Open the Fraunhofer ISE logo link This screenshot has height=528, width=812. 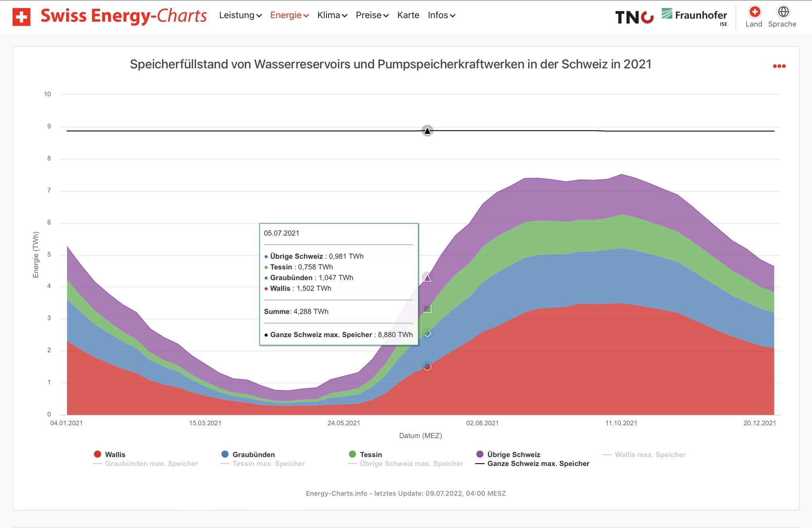tap(694, 17)
